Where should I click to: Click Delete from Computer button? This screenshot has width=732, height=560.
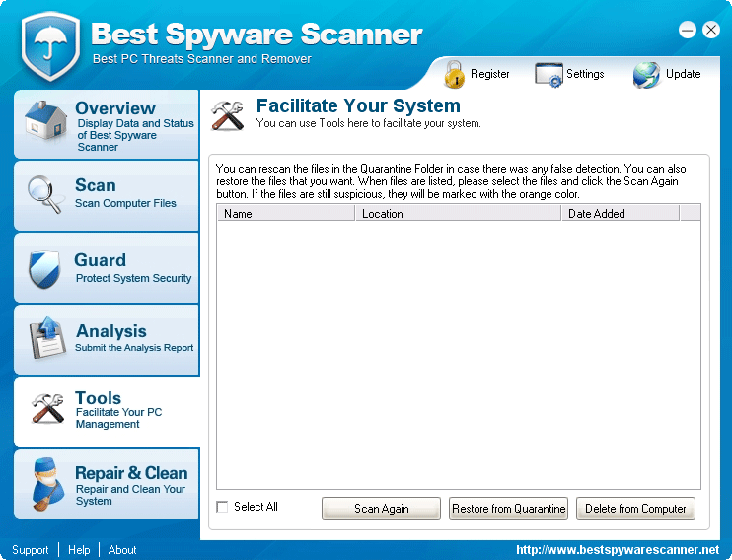pyautogui.click(x=635, y=508)
